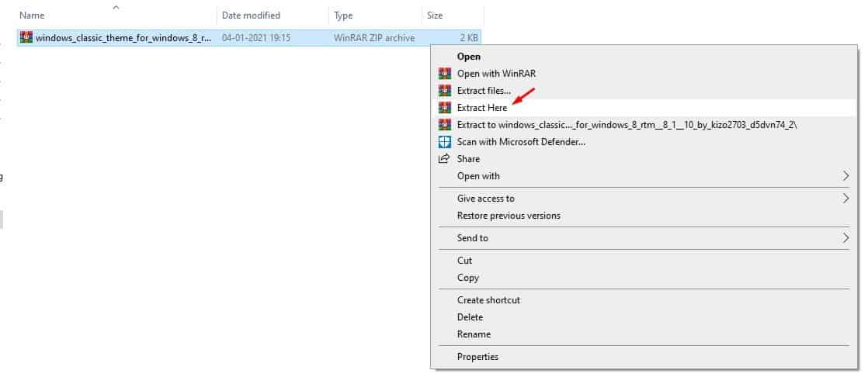The width and height of the screenshot is (868, 384).
Task: Click the WinRAR icon beside Open with WinRAR
Action: [445, 74]
